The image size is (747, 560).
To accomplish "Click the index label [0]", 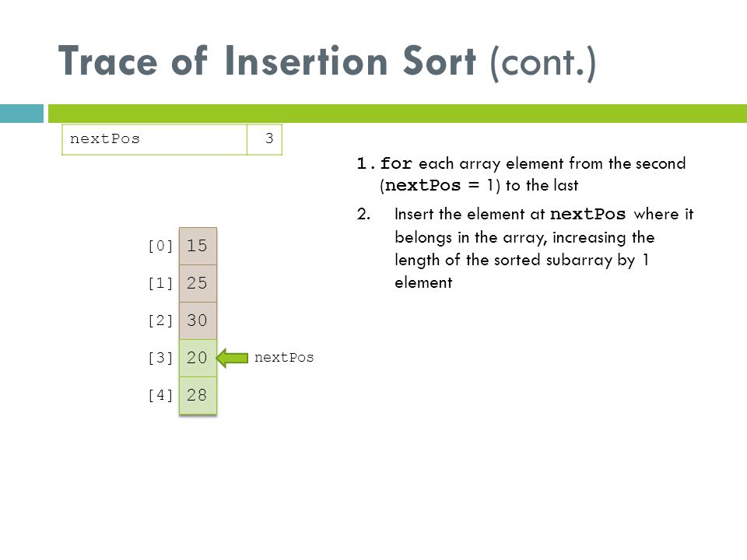I will pos(160,247).
